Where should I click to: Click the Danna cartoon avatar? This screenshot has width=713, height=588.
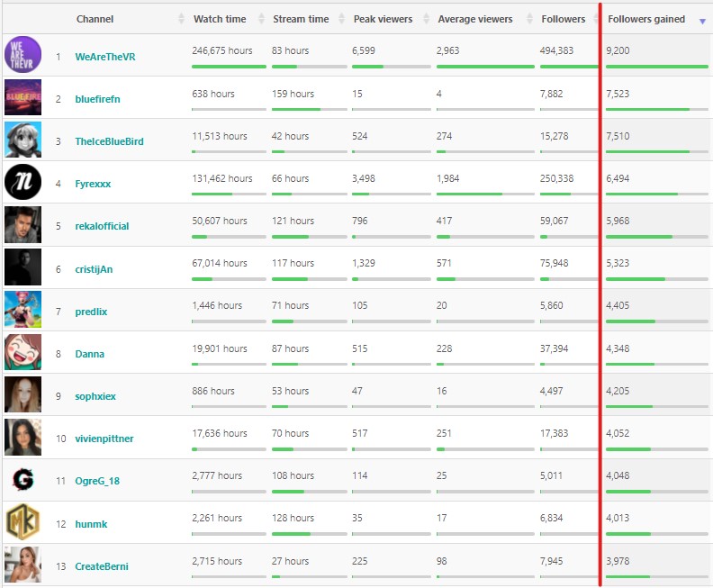pos(23,353)
